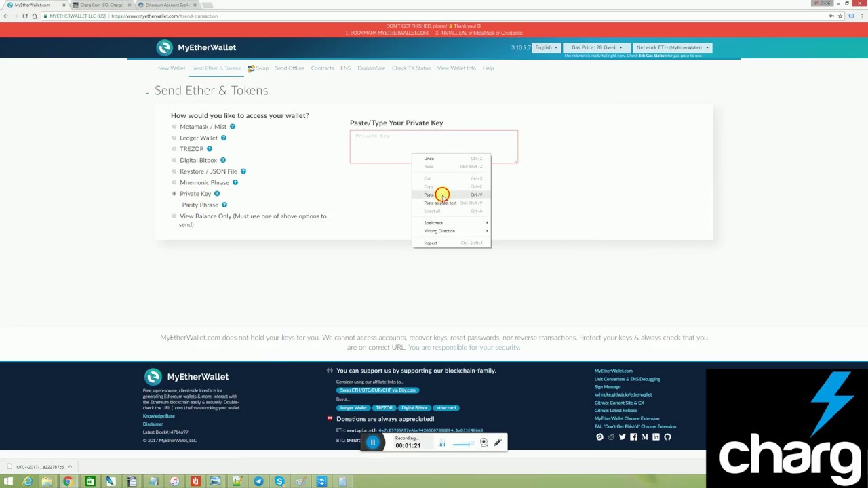The width and height of the screenshot is (868, 488).
Task: Select Private Key radio option
Action: [174, 194]
